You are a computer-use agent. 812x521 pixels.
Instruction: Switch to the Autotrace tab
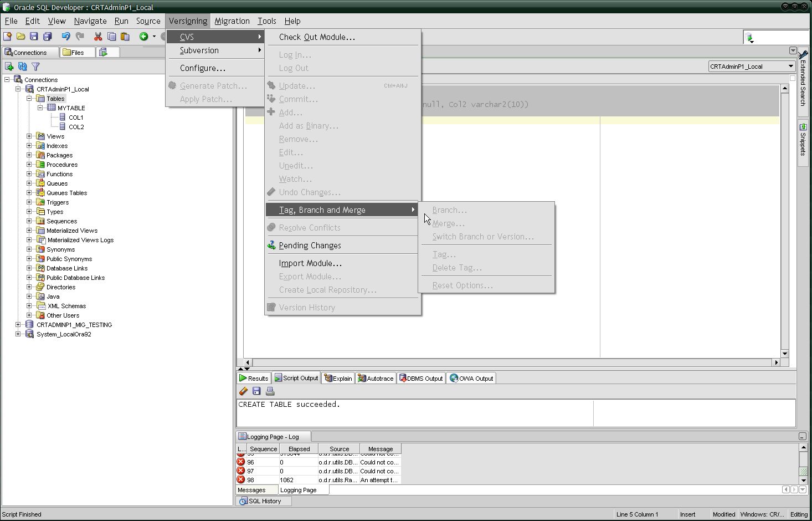coord(376,378)
